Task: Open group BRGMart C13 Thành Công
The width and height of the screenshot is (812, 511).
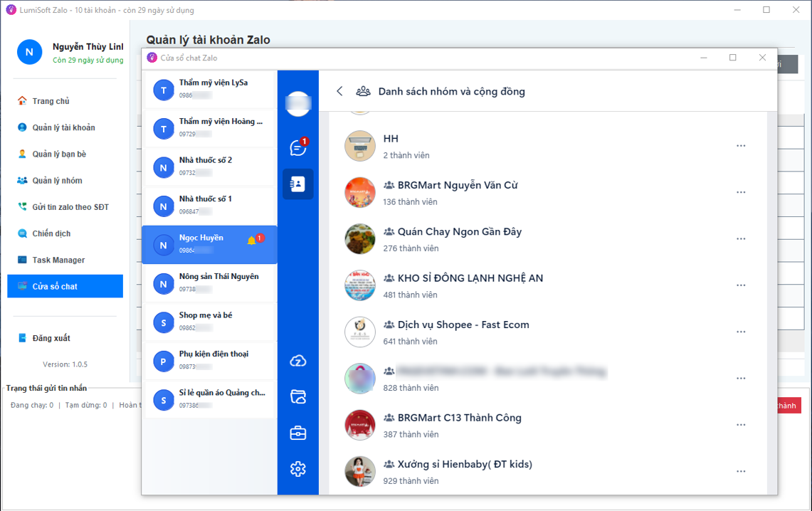Action: tap(547, 425)
